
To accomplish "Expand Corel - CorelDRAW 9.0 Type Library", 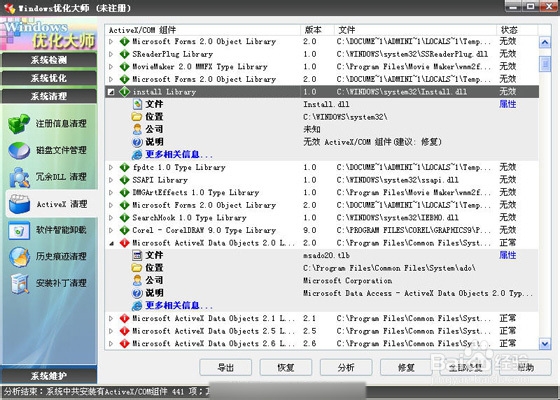I will click(x=111, y=230).
